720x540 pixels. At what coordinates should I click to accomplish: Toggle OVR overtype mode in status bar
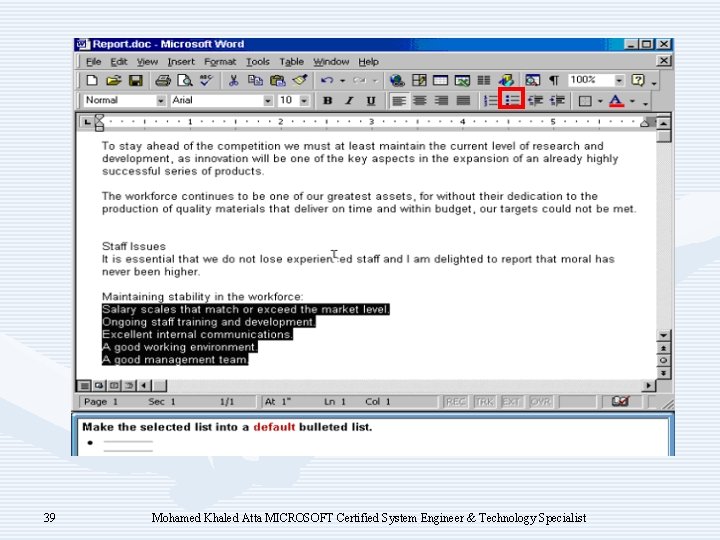[540, 402]
